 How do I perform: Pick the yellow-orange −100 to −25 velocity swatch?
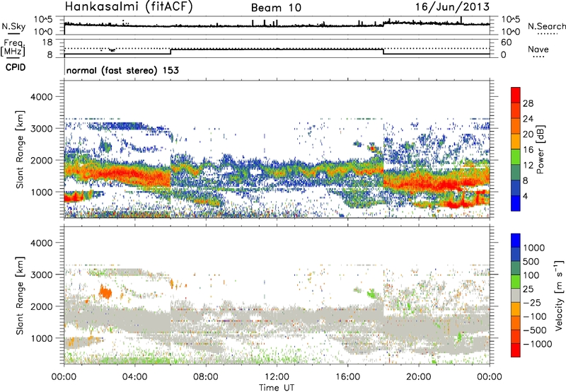coord(516,309)
